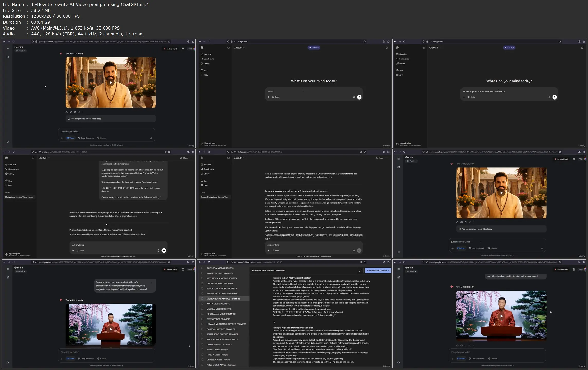Click plus icon under 'Write this prompt to a Chinese'

coord(464,97)
